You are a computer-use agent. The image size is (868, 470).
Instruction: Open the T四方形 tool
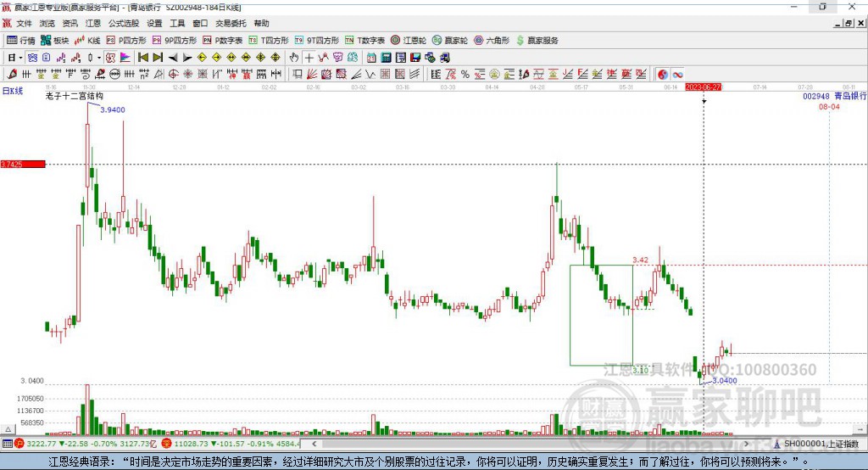[x=269, y=41]
